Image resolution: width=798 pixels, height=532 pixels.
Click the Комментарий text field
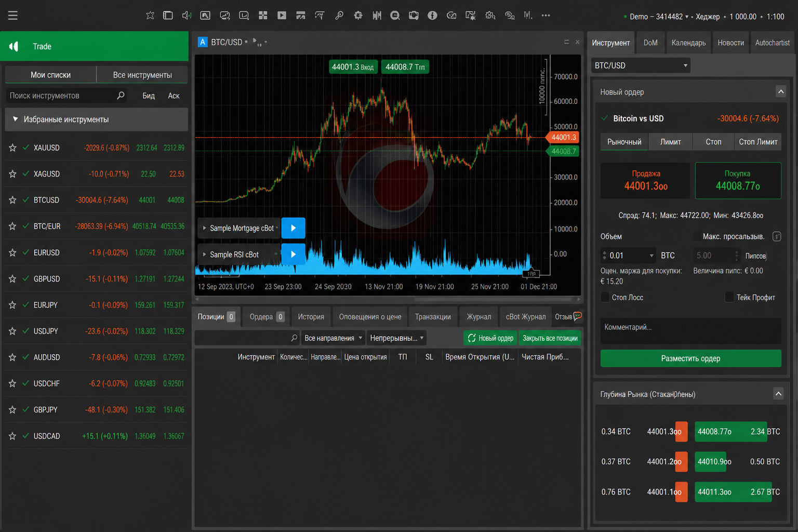(690, 331)
